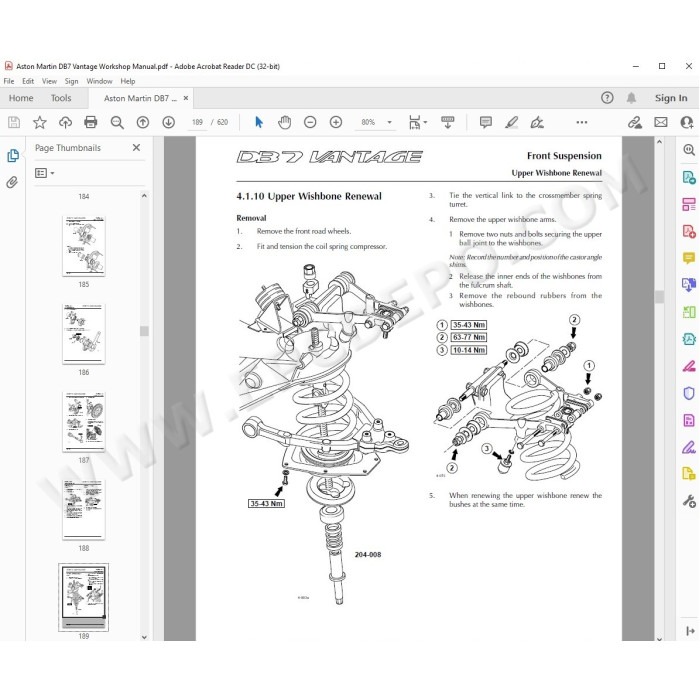Image resolution: width=700 pixels, height=700 pixels.
Task: Select page 186 thumbnail
Action: pos(83,334)
